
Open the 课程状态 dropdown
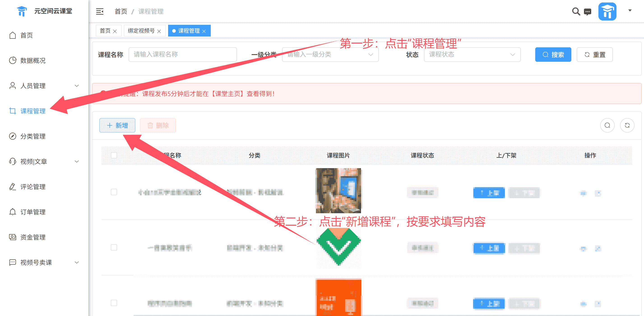(472, 55)
